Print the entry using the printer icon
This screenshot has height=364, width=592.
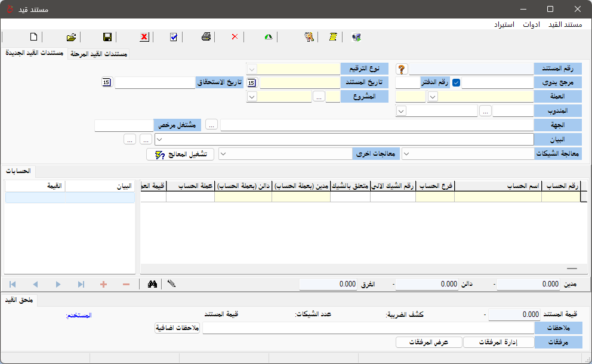pyautogui.click(x=206, y=37)
